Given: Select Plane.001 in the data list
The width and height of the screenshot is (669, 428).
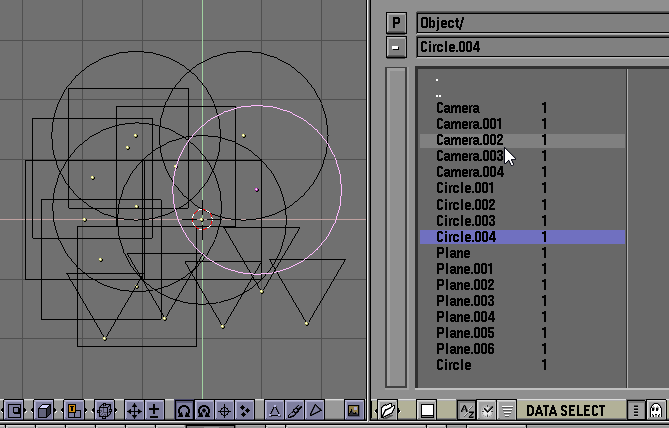Looking at the screenshot, I should click(522, 269).
